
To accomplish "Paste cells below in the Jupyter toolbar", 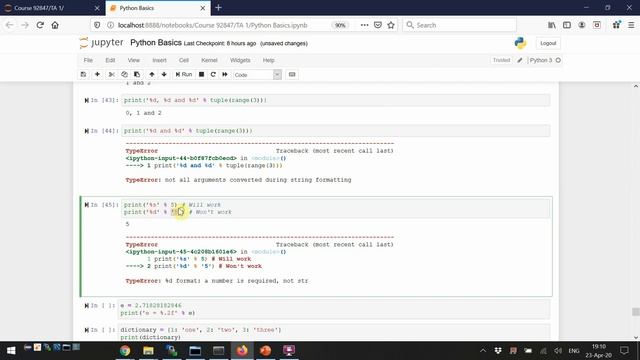I will [x=137, y=74].
